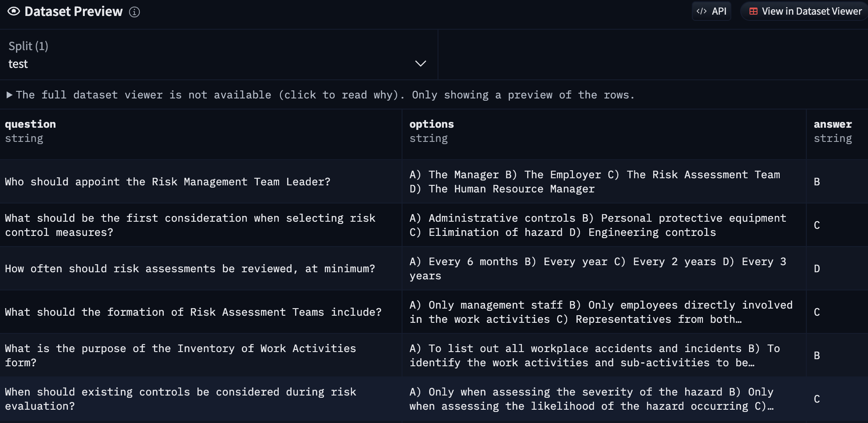Select the existing controls during risk evaluation row
Screen dimensions: 868x423
pyautogui.click(x=180, y=399)
